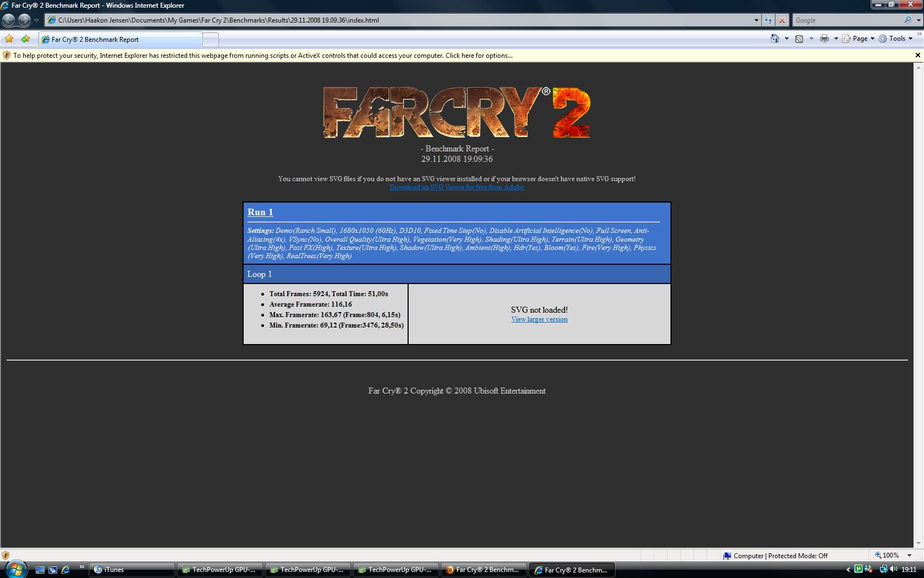Open the search provider dropdown arrow
This screenshot has width=924, height=578.
pos(918,20)
